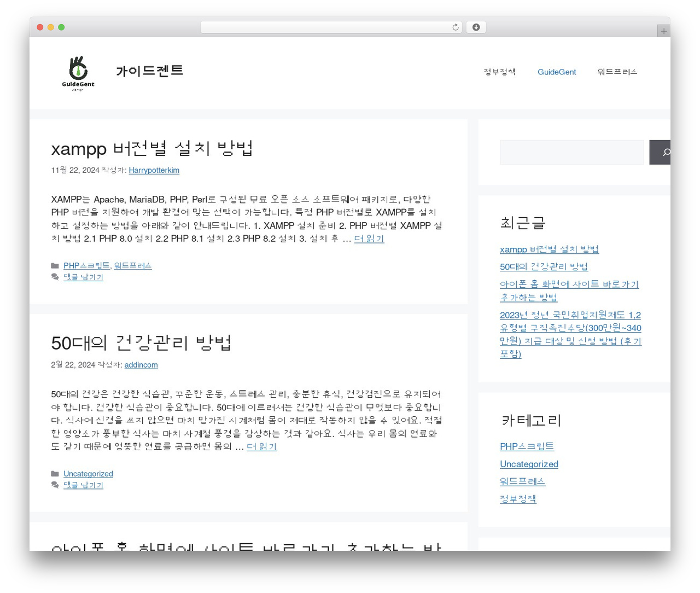Open the browser downloads button

[476, 27]
